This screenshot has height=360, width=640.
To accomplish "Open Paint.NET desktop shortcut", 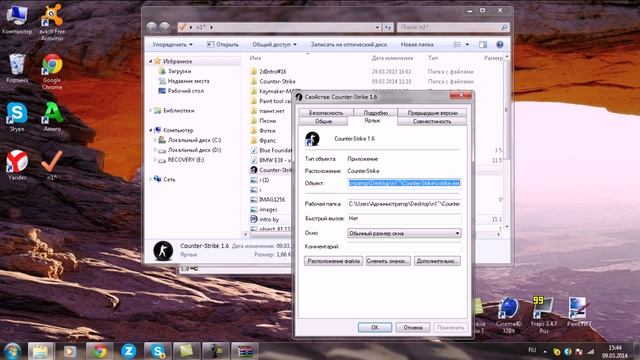I will pos(578,312).
